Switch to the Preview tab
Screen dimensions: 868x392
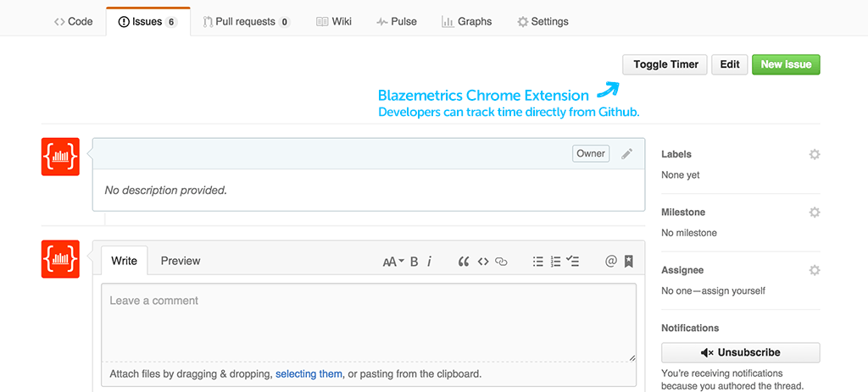coord(181,261)
